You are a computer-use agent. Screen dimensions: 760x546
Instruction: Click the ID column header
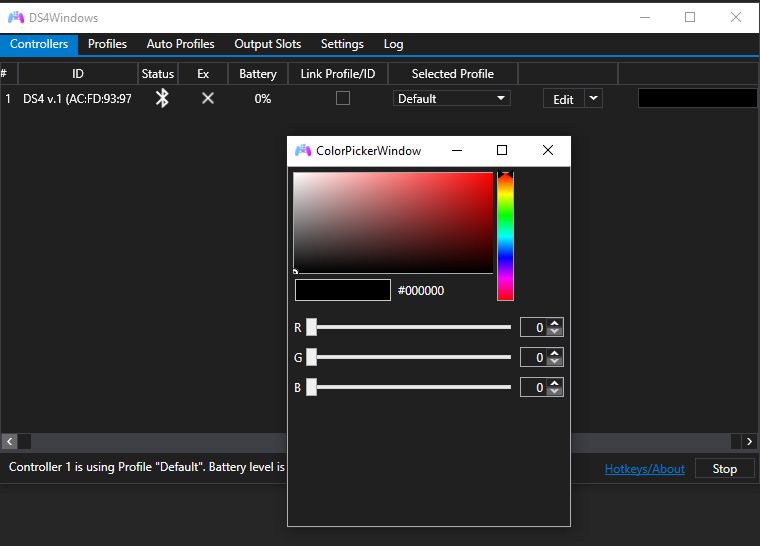78,74
